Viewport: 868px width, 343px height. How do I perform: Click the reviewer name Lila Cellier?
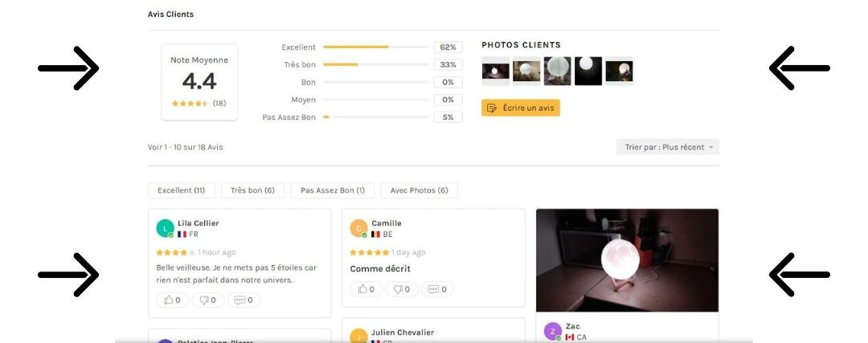199,223
